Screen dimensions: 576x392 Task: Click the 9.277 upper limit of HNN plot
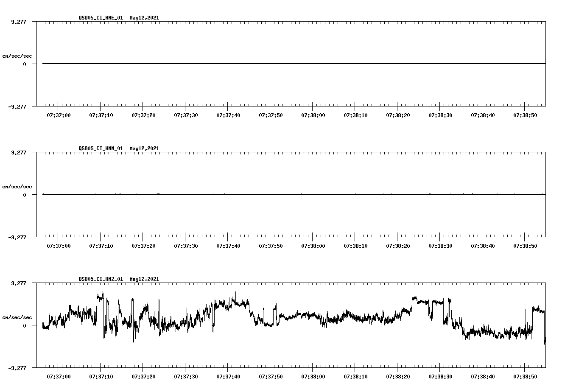[x=19, y=152]
